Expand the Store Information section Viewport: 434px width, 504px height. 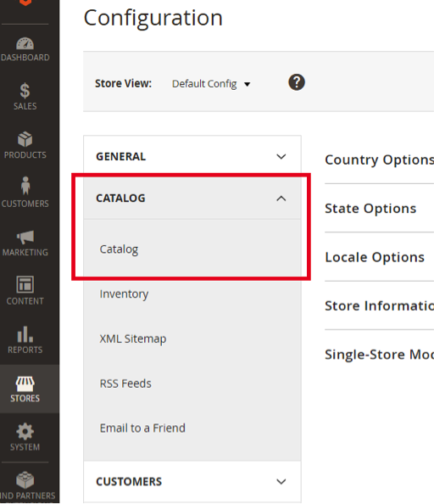380,305
